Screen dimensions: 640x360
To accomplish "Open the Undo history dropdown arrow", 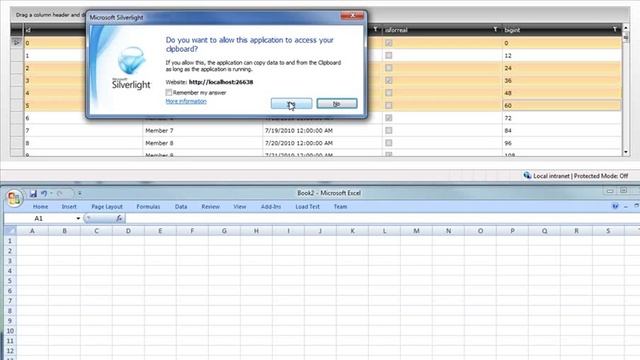I will point(51,193).
